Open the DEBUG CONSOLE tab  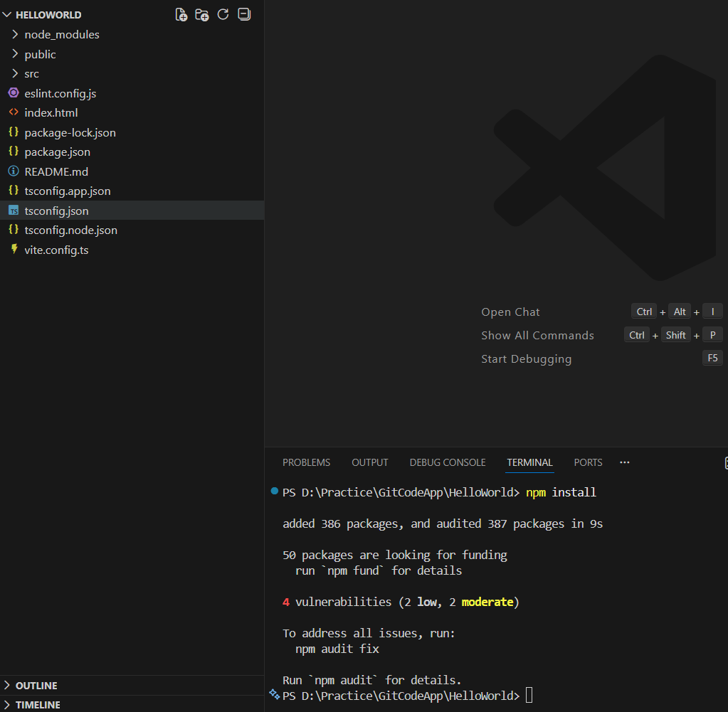tap(447, 462)
